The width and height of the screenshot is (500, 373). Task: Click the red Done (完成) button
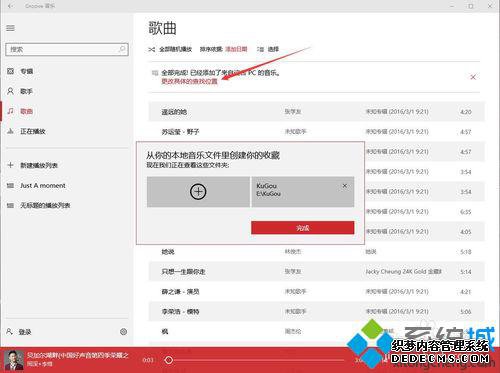[x=303, y=228]
